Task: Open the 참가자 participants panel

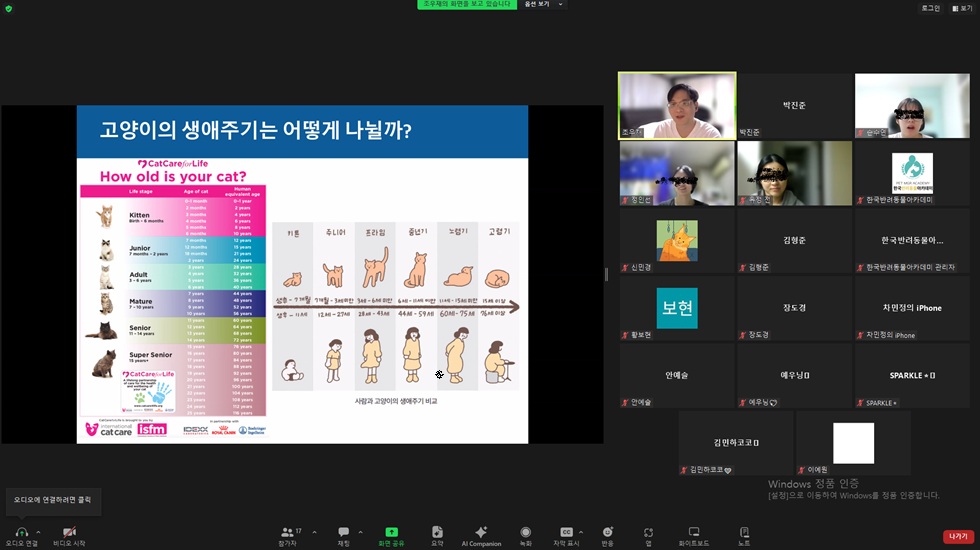Action: click(288, 532)
